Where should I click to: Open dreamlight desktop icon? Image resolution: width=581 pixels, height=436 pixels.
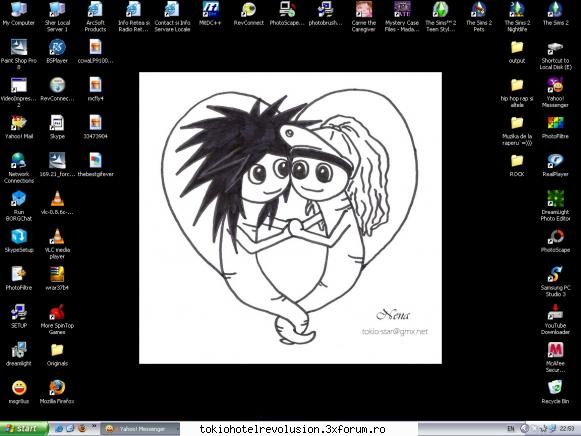(19, 354)
